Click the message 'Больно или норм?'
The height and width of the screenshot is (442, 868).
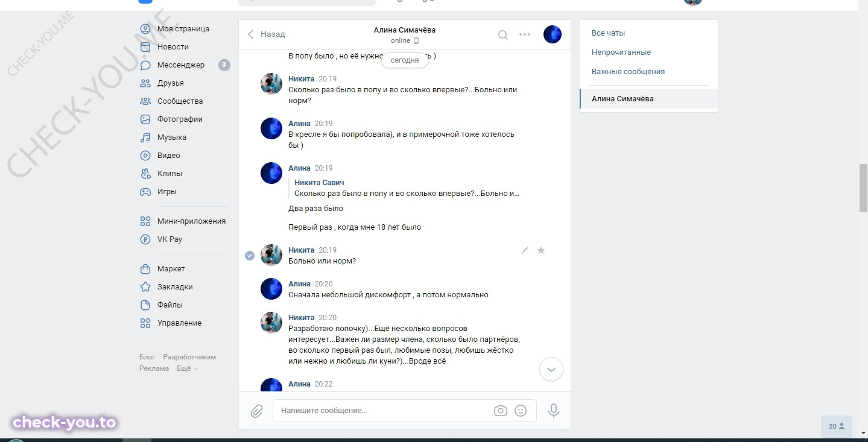(x=322, y=261)
